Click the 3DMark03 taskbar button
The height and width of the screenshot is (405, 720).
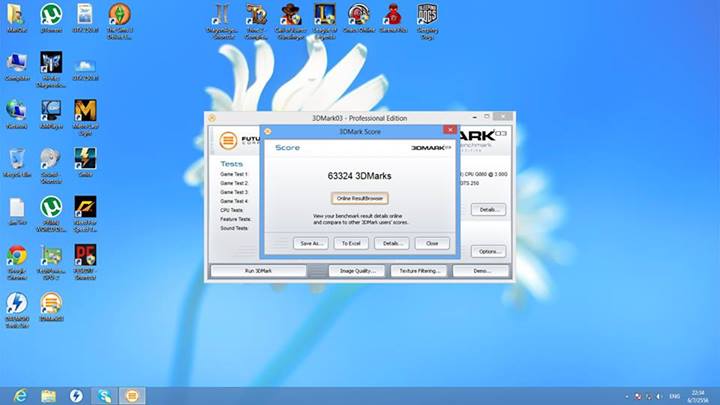[x=132, y=395]
